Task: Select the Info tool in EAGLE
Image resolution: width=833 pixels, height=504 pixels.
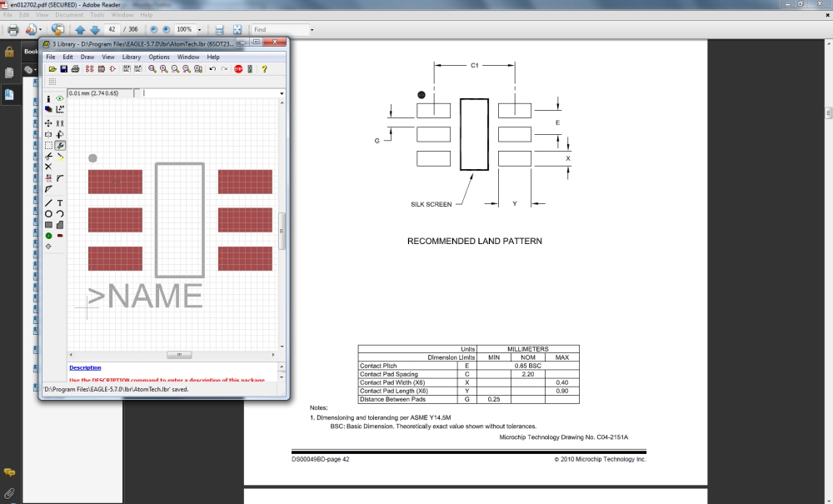Action: [x=48, y=99]
